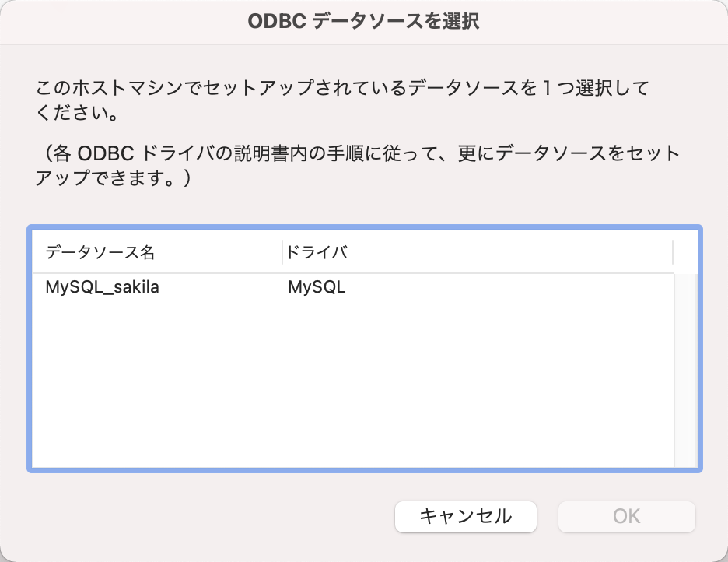The image size is (728, 562).
Task: Click empty area below MySQL_sakila row
Action: [x=117, y=350]
